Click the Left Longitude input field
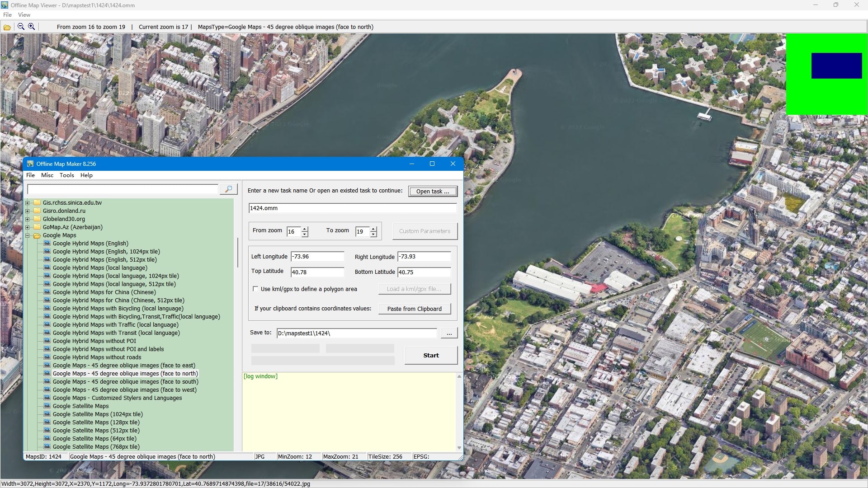This screenshot has height=488, width=868. [x=317, y=257]
